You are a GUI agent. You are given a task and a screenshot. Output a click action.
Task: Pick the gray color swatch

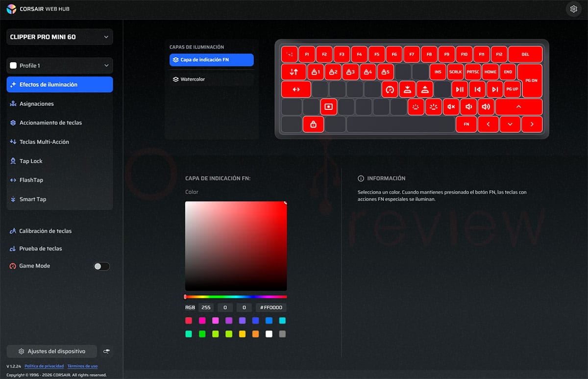click(282, 334)
